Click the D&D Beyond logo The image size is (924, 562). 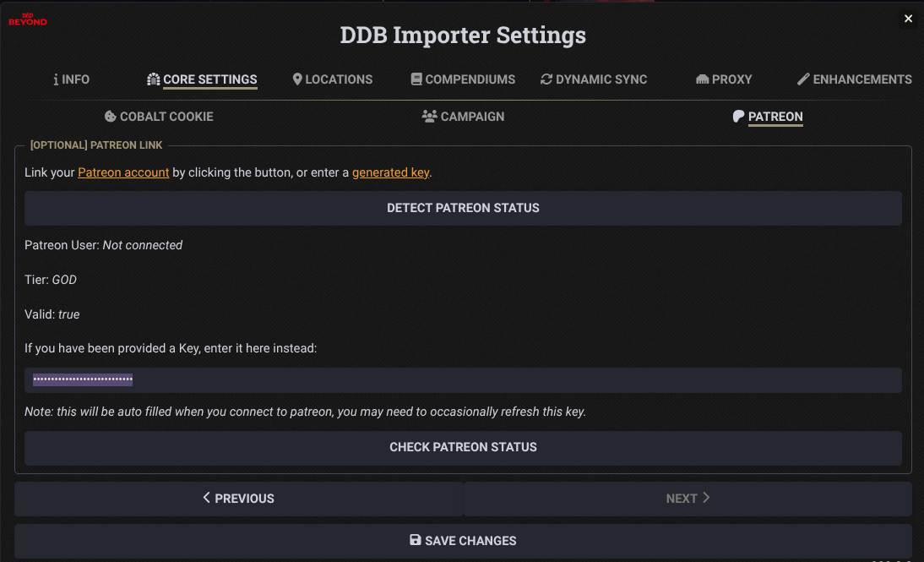coord(28,19)
